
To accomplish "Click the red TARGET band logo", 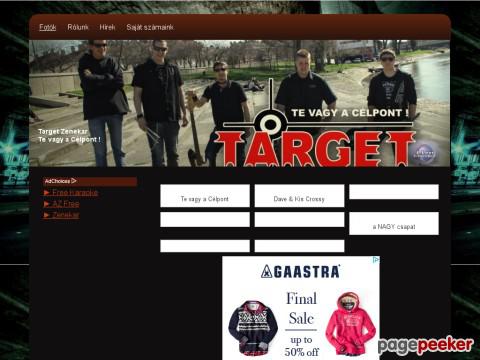I will click(x=315, y=149).
